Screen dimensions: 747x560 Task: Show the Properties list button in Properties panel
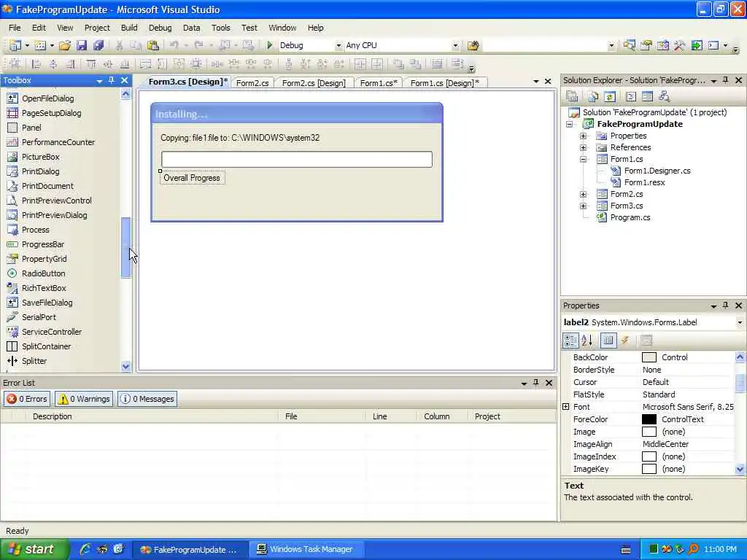coord(608,340)
